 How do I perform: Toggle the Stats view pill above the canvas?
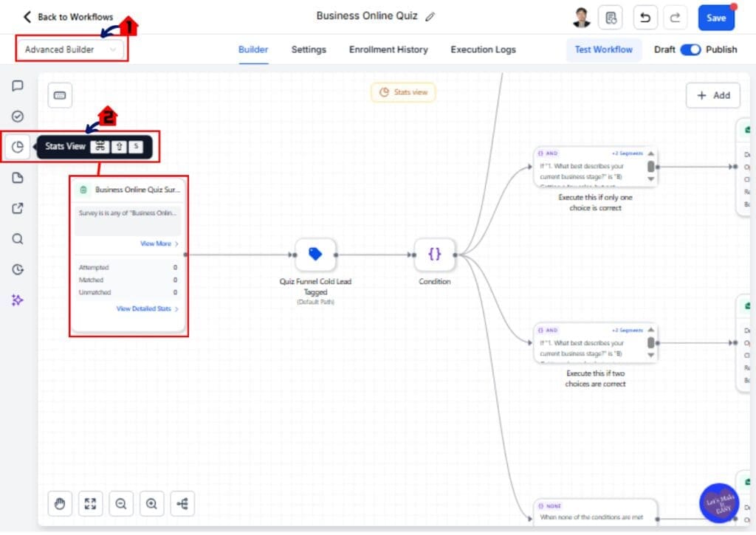(403, 93)
